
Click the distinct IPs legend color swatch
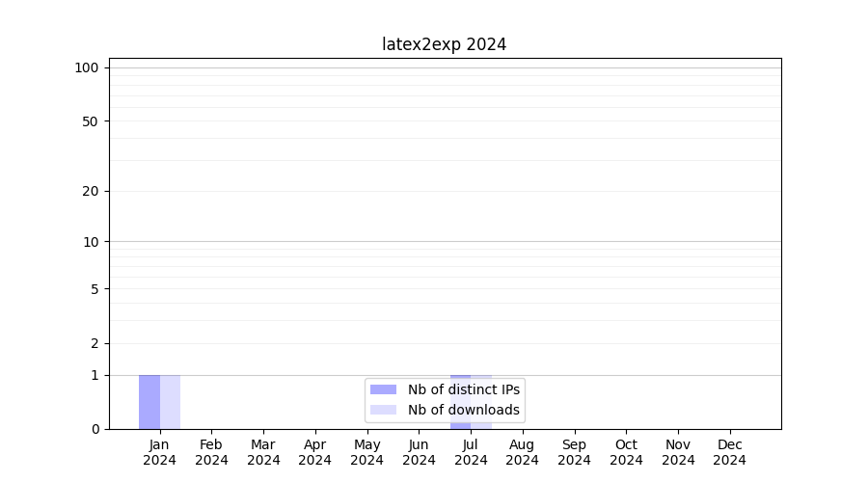[x=383, y=389]
